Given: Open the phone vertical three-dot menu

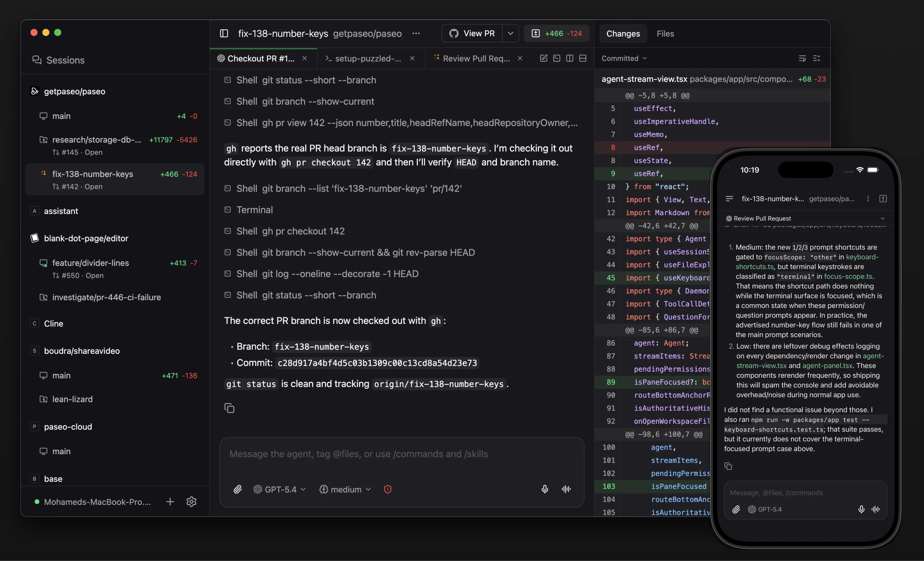Looking at the screenshot, I should tap(868, 199).
